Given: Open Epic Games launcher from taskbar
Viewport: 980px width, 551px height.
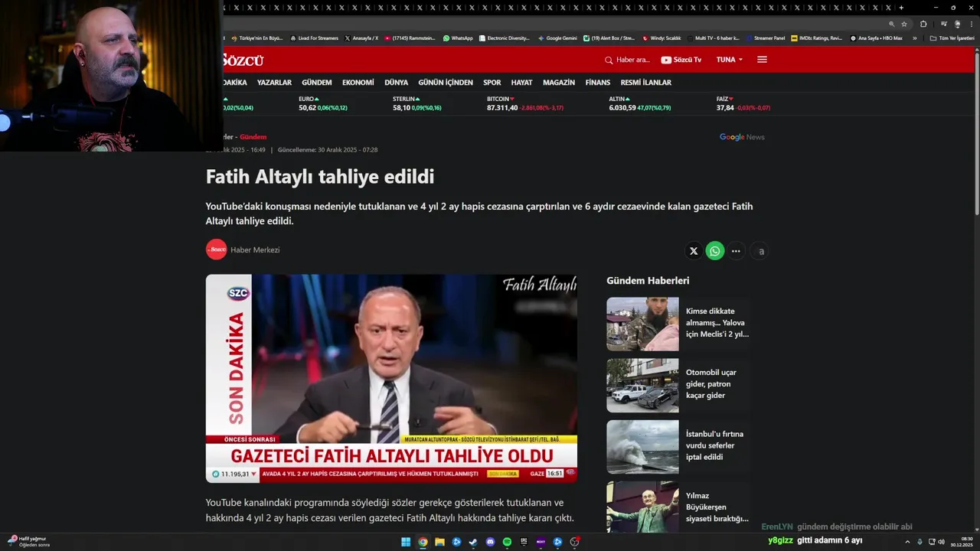Looking at the screenshot, I should point(524,542).
